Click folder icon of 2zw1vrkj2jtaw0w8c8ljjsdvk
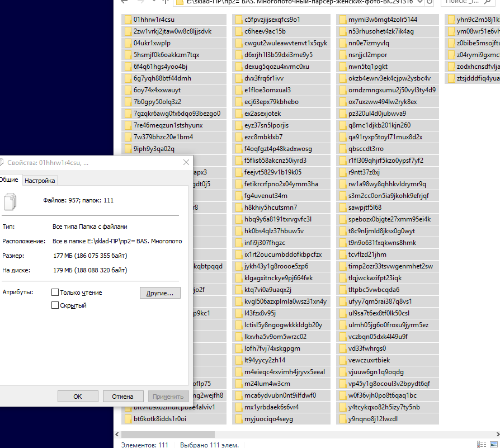Image resolution: width=500 pixels, height=448 pixels. (128, 31)
